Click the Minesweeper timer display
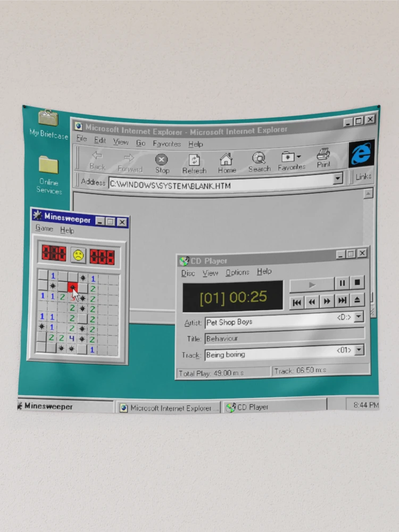This screenshot has height=532, width=399. 102,256
